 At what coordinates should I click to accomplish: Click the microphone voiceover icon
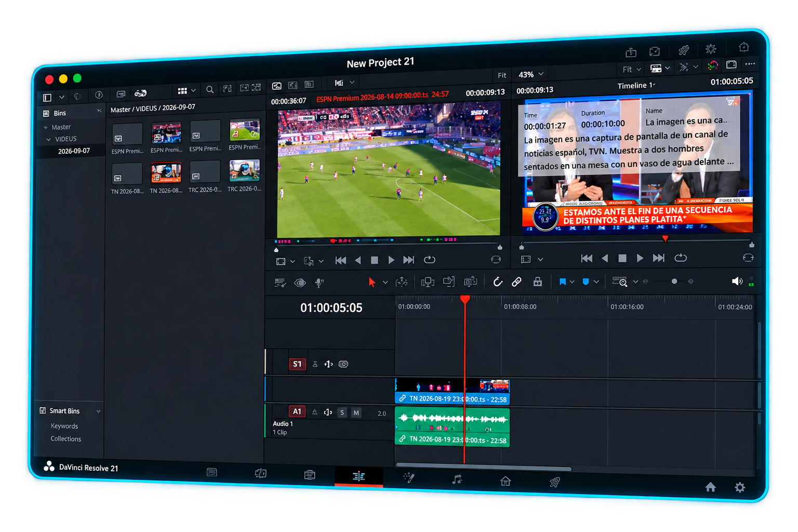[320, 283]
